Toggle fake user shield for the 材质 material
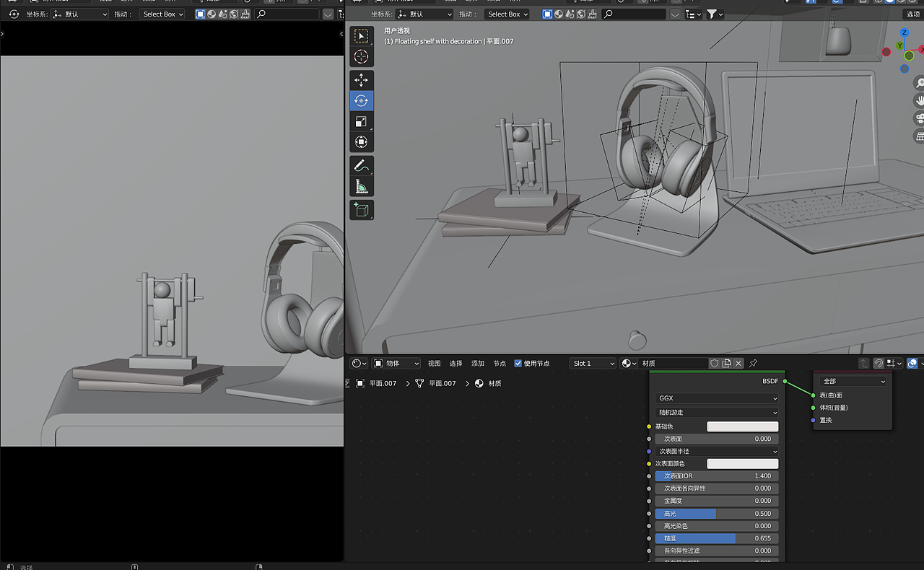The height and width of the screenshot is (570, 924). 713,363
